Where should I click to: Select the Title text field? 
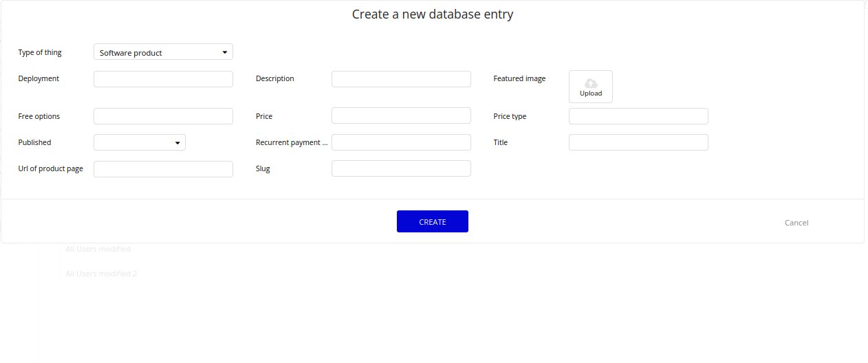638,142
